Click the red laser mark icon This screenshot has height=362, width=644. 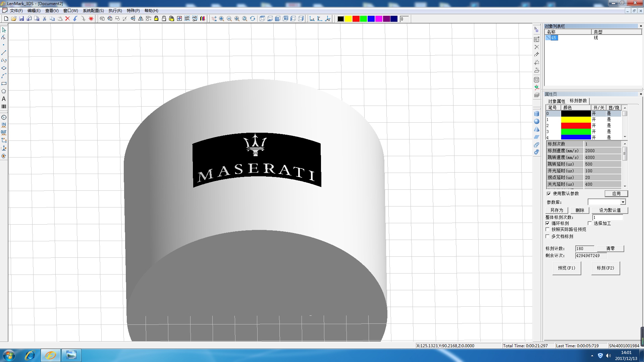pos(91,19)
